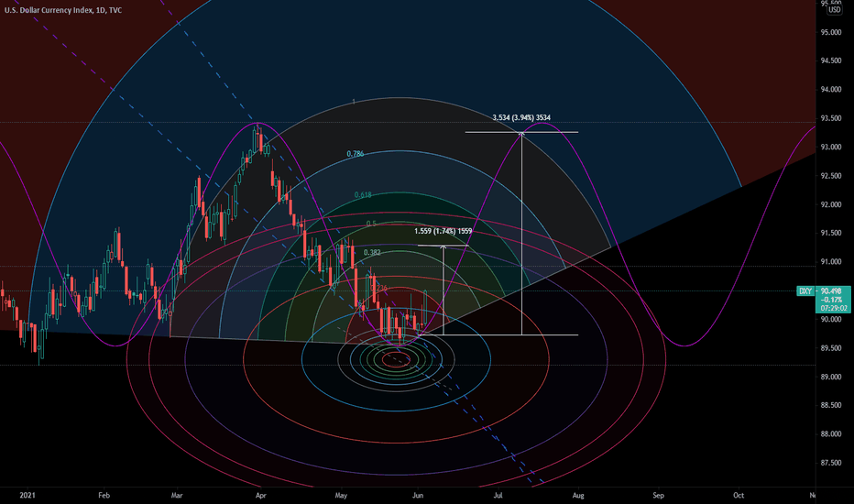Click the 89.000 price axis label

(830, 377)
